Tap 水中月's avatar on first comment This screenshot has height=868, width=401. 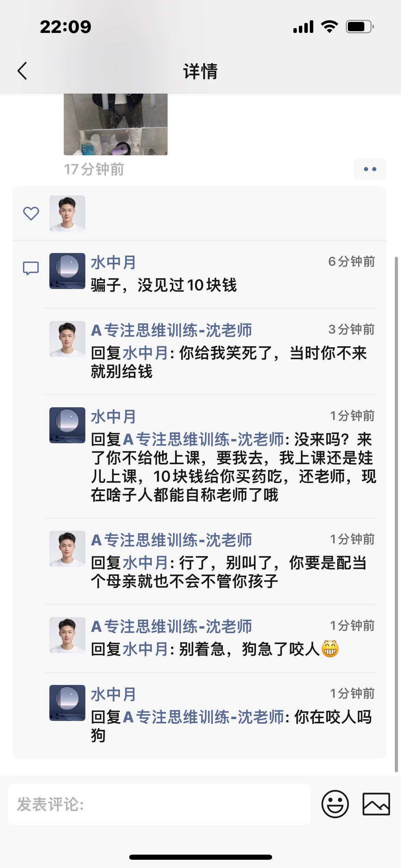point(67,271)
